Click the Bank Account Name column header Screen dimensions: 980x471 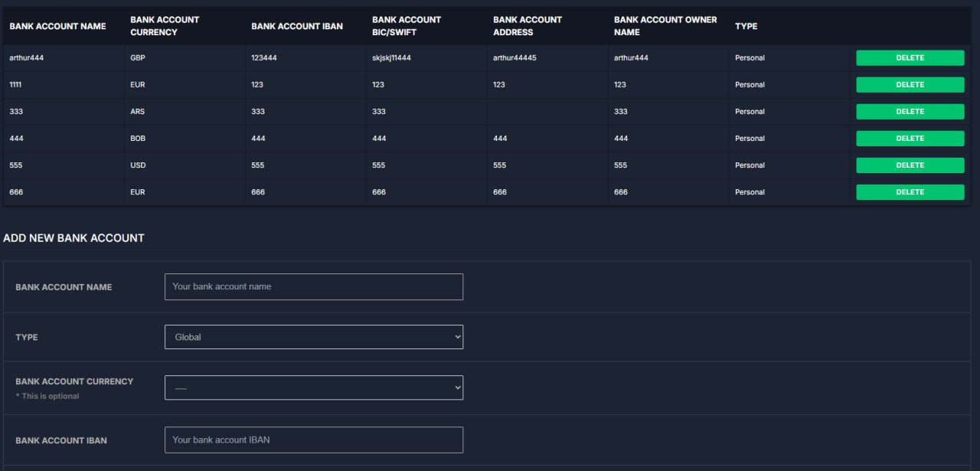57,26
